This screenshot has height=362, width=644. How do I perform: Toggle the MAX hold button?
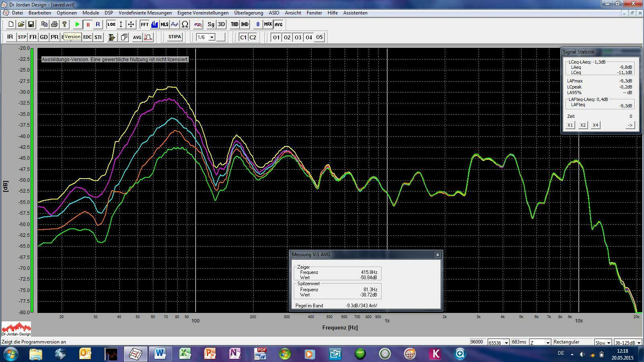pos(268,25)
